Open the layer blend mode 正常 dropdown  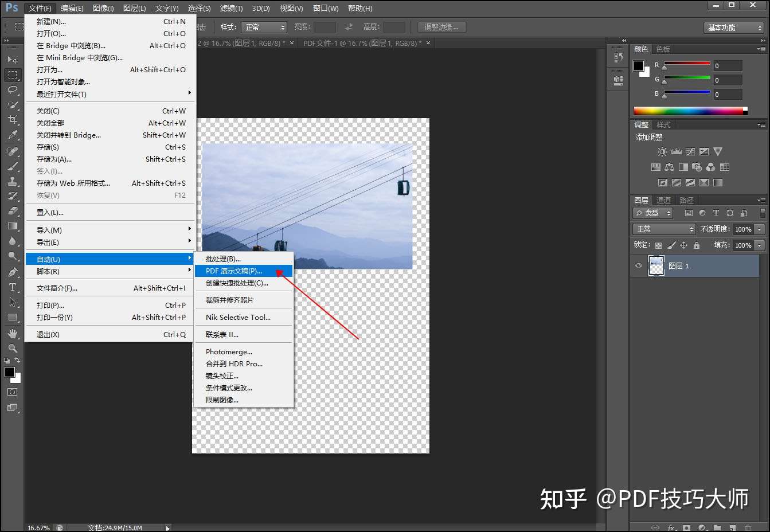[x=665, y=229]
